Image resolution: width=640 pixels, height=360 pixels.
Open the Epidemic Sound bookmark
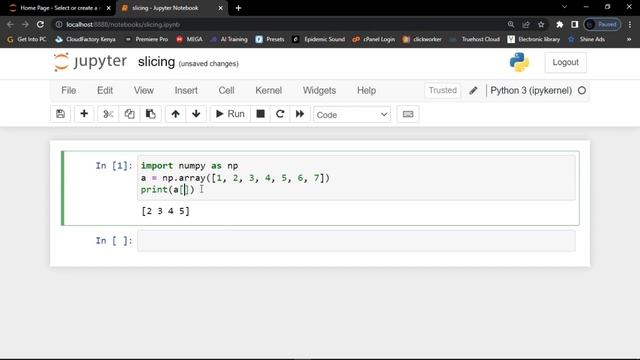tap(319, 39)
